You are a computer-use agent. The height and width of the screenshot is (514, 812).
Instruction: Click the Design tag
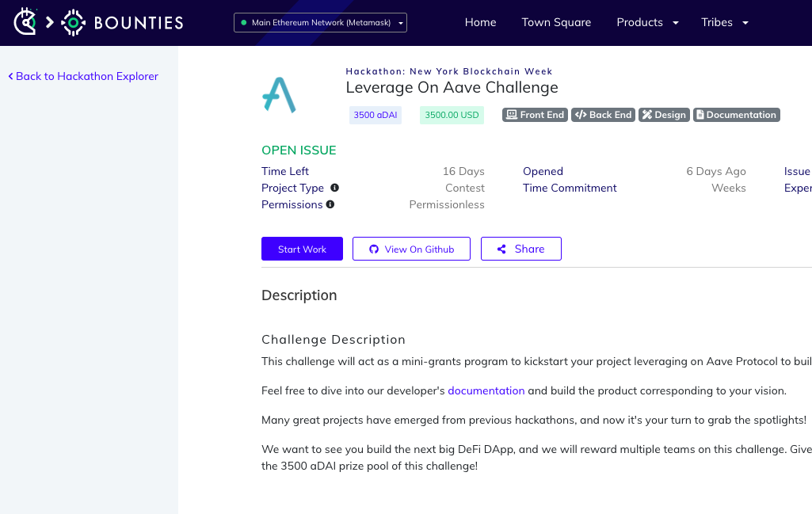664,115
